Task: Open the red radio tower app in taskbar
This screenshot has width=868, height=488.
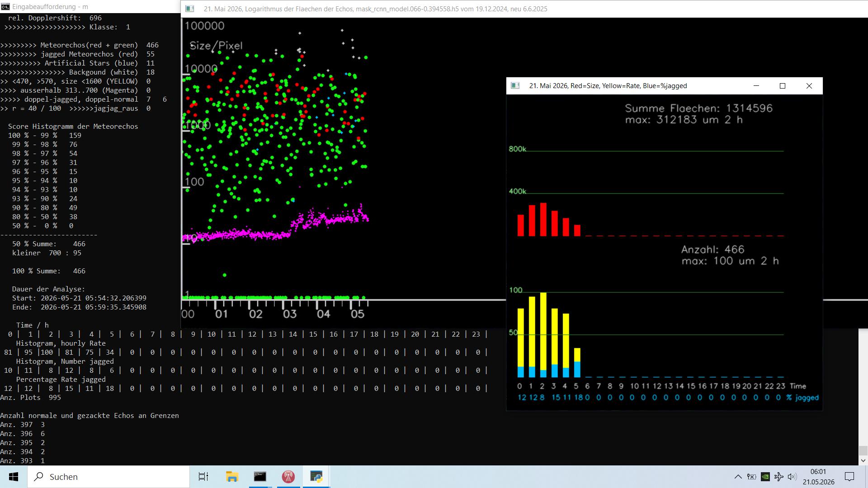Action: pos(288,477)
